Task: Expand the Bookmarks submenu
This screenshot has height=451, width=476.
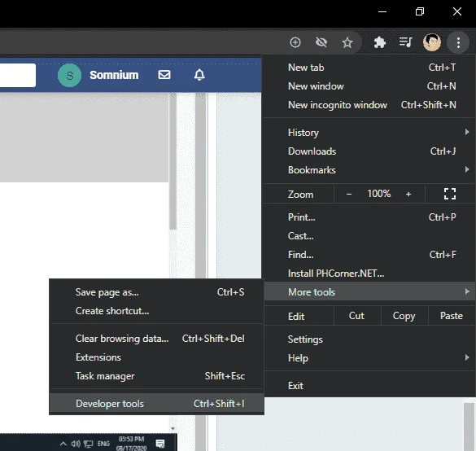Action: (x=369, y=170)
